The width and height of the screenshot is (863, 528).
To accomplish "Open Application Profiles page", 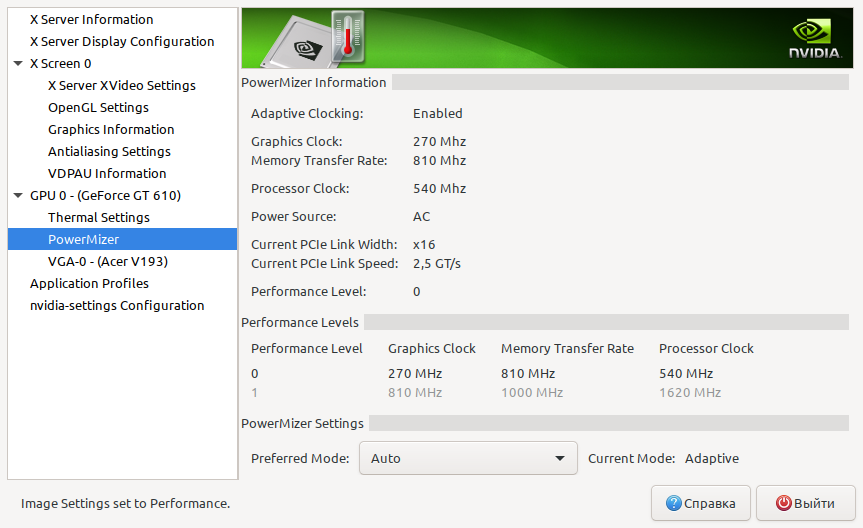I will (89, 284).
